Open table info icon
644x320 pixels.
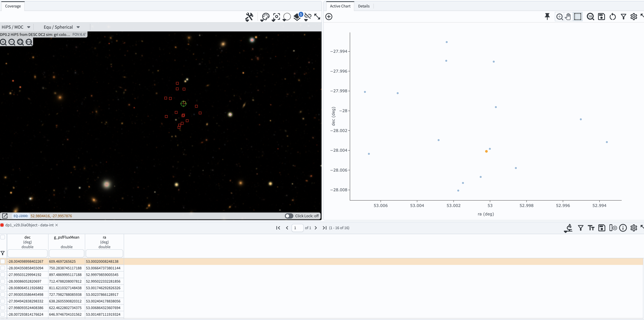[x=623, y=228]
